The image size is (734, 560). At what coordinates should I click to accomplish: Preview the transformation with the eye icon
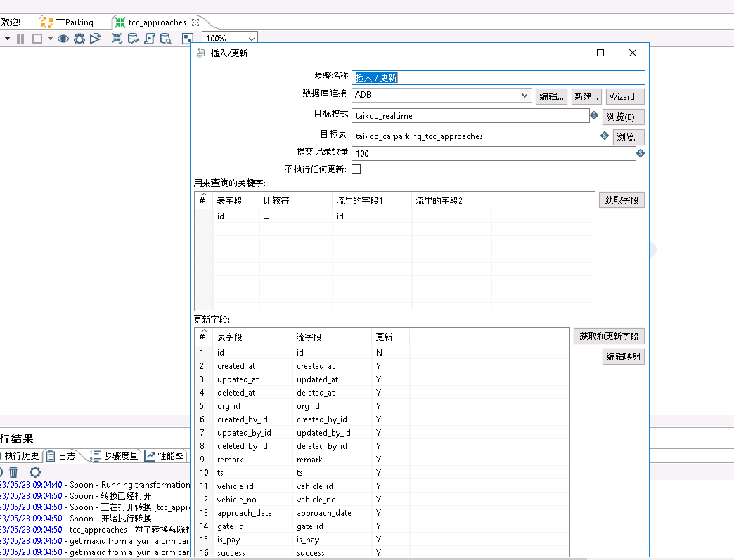point(63,39)
